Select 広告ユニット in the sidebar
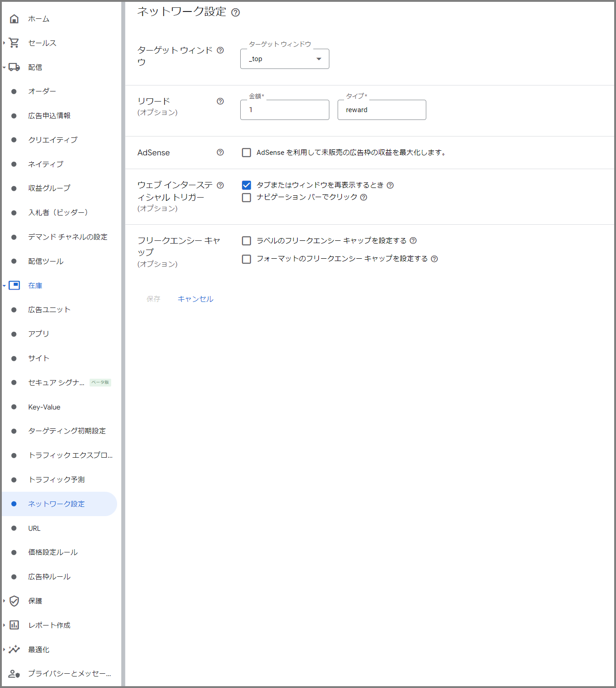The width and height of the screenshot is (616, 688). [49, 309]
